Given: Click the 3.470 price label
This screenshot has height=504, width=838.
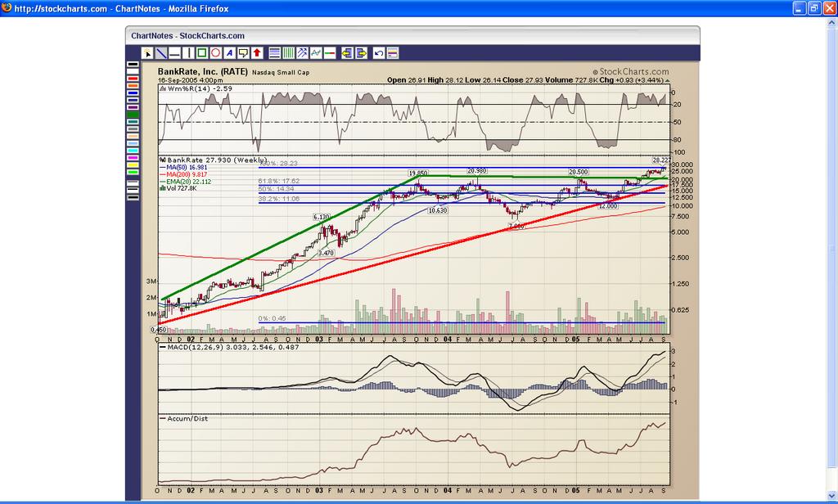Looking at the screenshot, I should coord(326,253).
